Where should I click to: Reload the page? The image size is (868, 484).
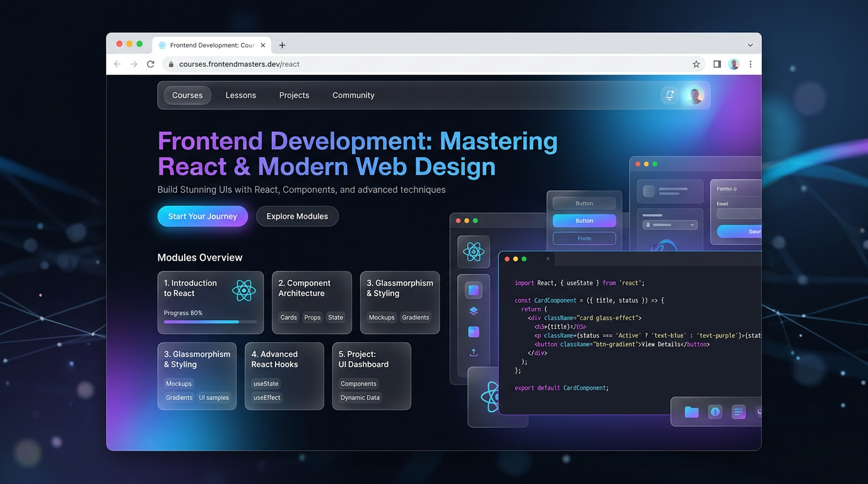(150, 64)
